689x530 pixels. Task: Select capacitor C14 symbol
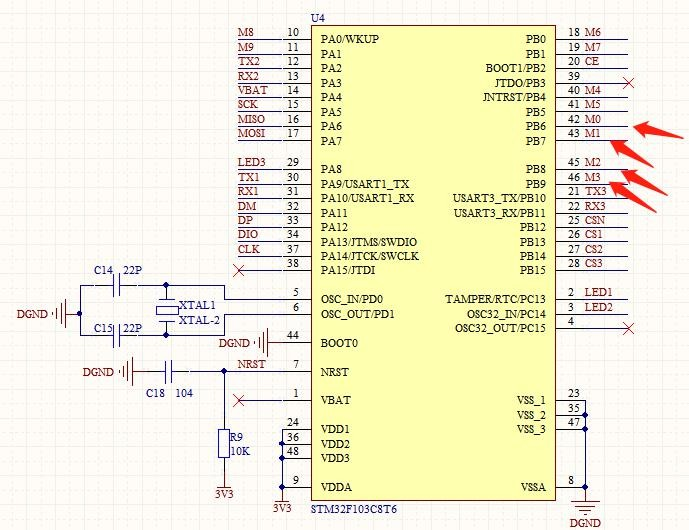(x=117, y=285)
